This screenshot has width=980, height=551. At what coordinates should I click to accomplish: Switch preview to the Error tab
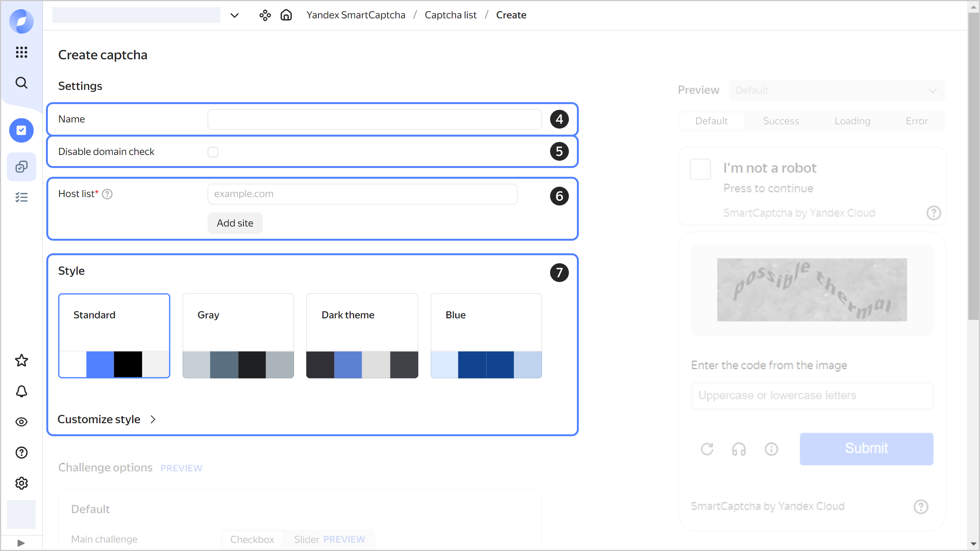[x=916, y=121]
